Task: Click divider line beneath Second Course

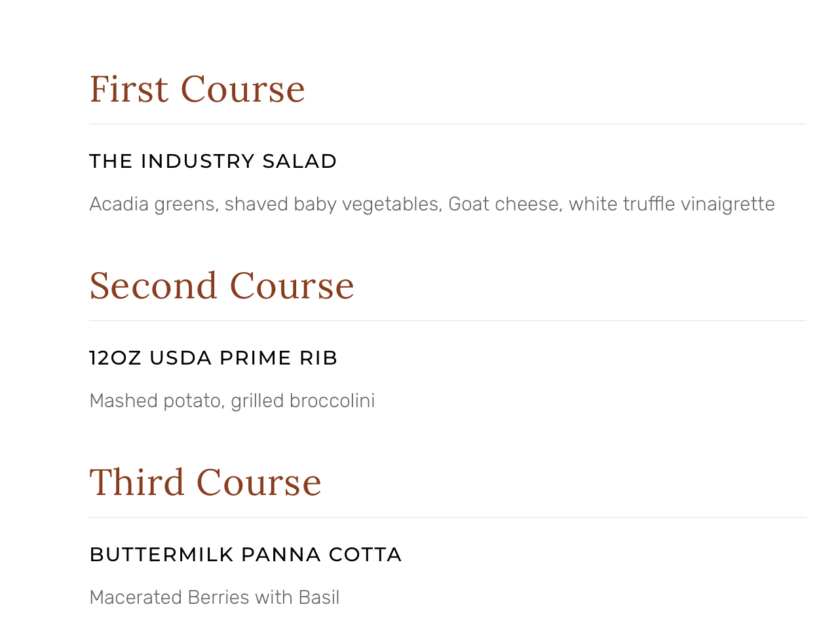Action: [x=448, y=321]
